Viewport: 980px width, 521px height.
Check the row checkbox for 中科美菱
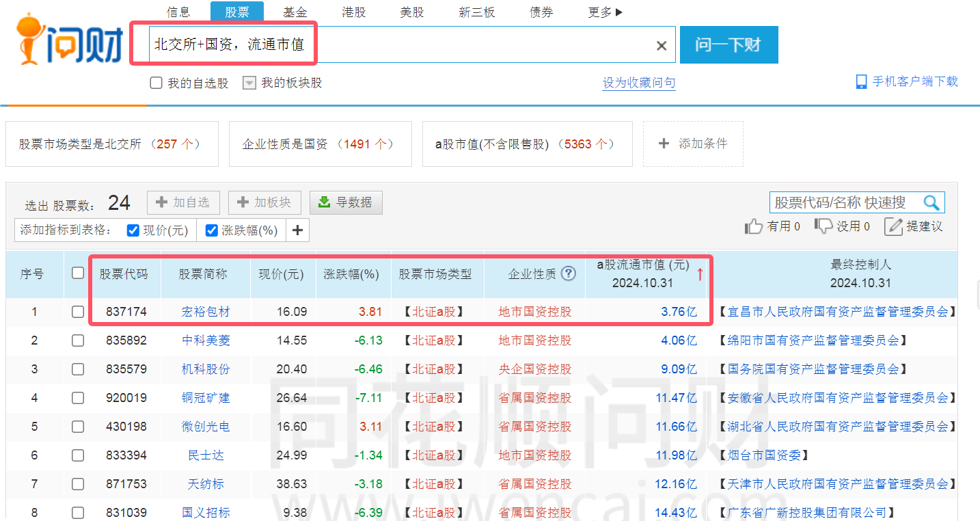coord(78,340)
